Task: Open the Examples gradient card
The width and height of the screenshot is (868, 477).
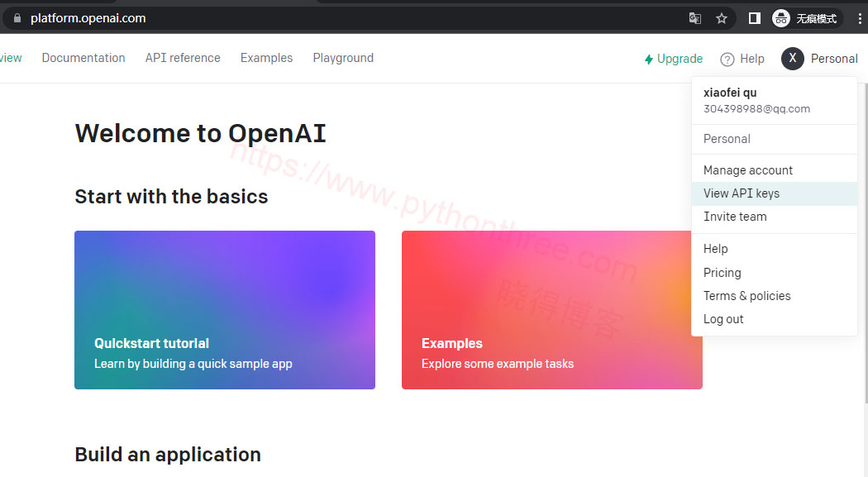Action: (552, 310)
